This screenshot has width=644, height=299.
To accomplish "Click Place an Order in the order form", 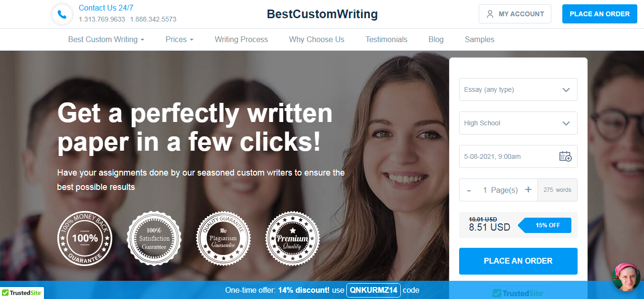I will (518, 261).
